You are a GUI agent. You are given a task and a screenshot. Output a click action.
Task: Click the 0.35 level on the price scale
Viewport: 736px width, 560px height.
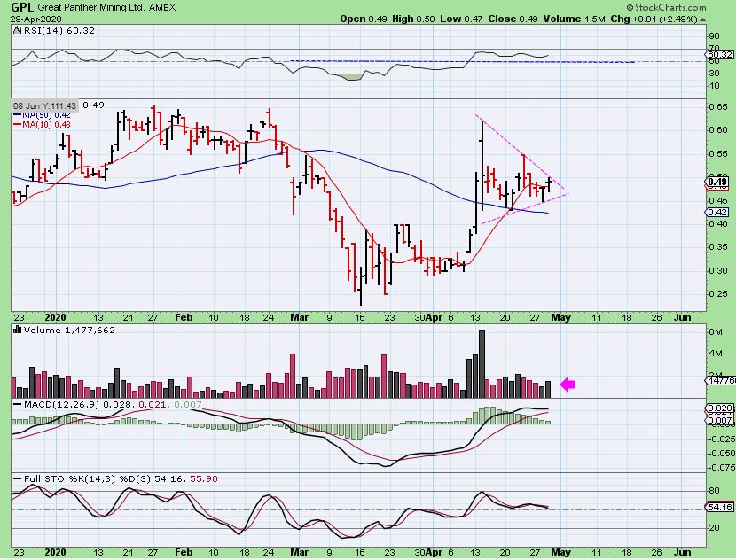718,247
